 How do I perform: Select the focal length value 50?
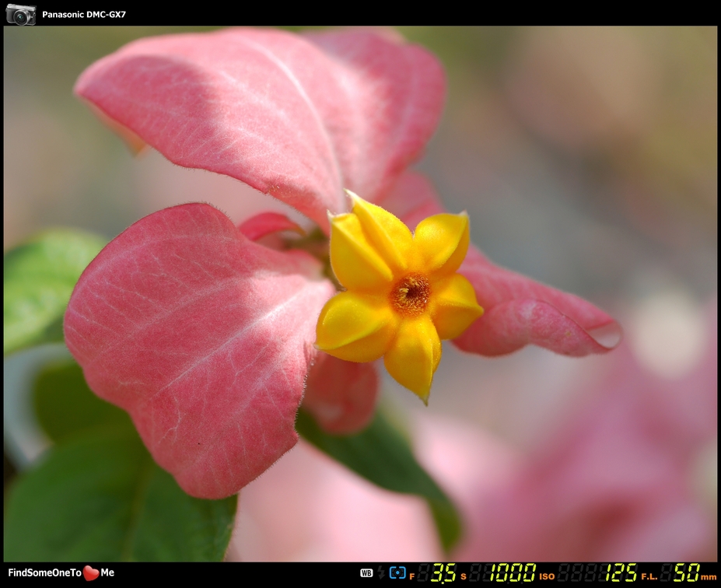pyautogui.click(x=686, y=572)
